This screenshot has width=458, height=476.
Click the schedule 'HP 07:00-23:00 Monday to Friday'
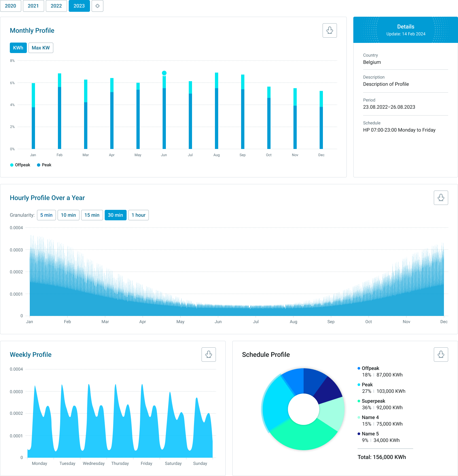(399, 130)
